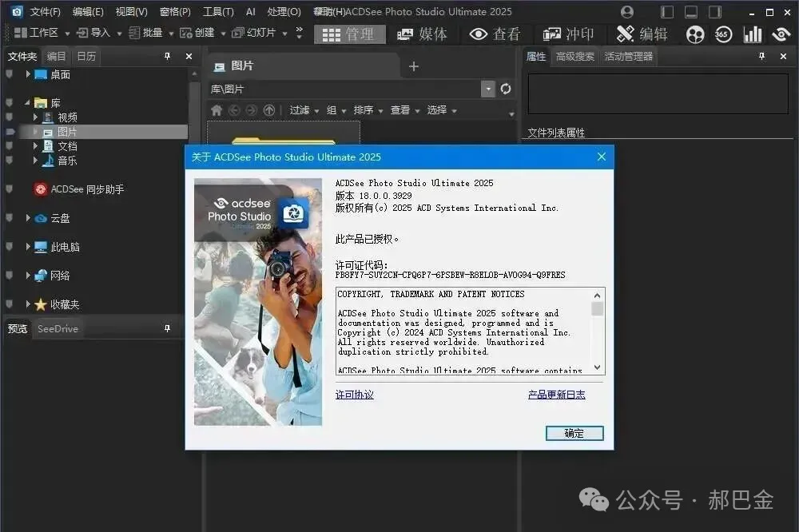
Task: Toggle bottom panel layout icon
Action: [x=691, y=12]
